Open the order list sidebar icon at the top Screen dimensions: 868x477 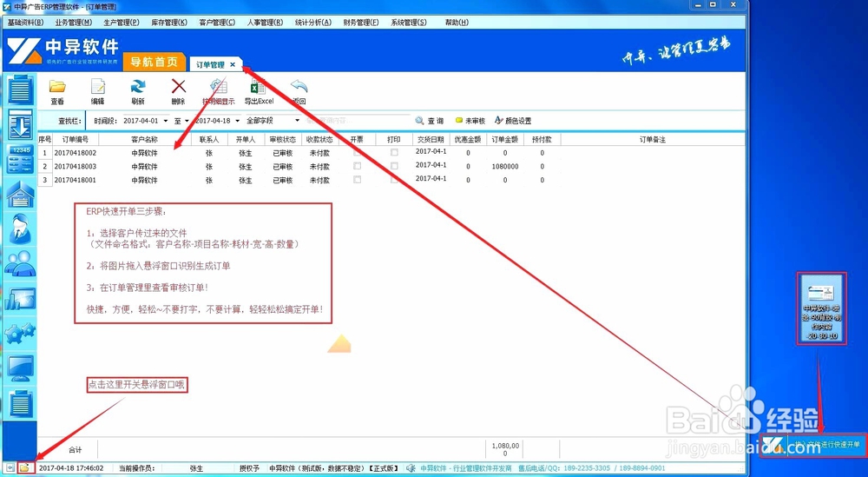(21, 90)
